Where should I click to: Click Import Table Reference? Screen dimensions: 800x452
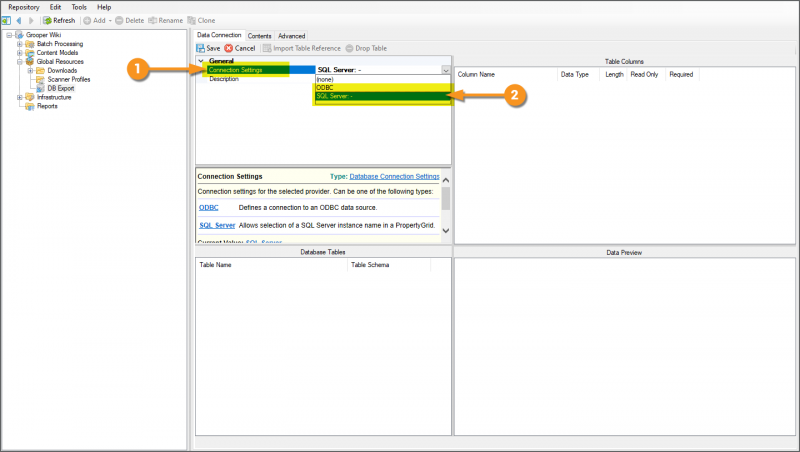click(302, 48)
